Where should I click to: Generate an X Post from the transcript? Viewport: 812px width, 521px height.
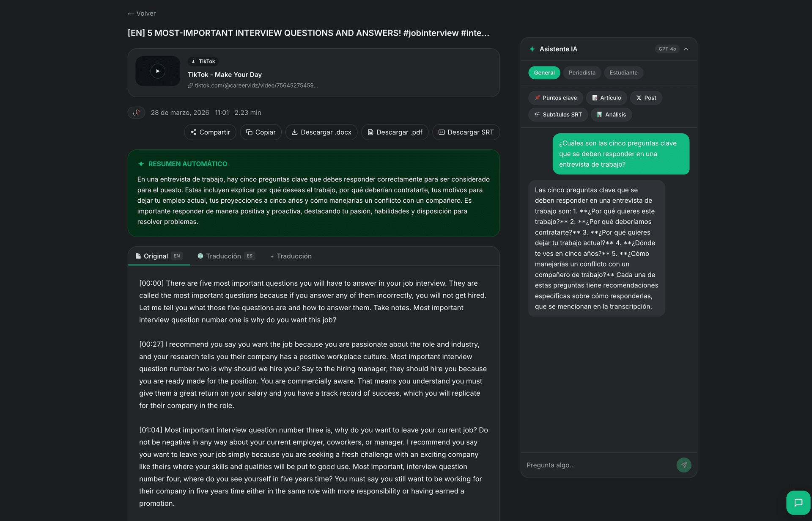[646, 98]
